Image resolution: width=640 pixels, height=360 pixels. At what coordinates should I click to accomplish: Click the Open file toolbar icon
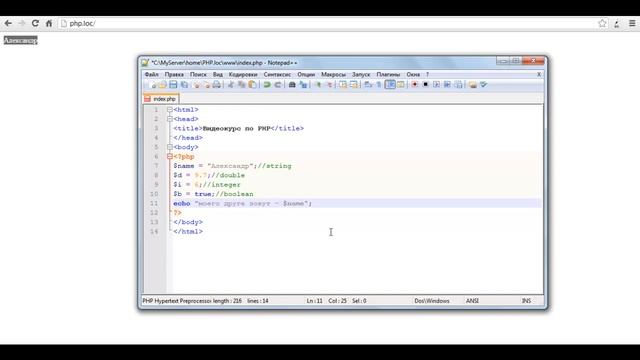[162, 84]
